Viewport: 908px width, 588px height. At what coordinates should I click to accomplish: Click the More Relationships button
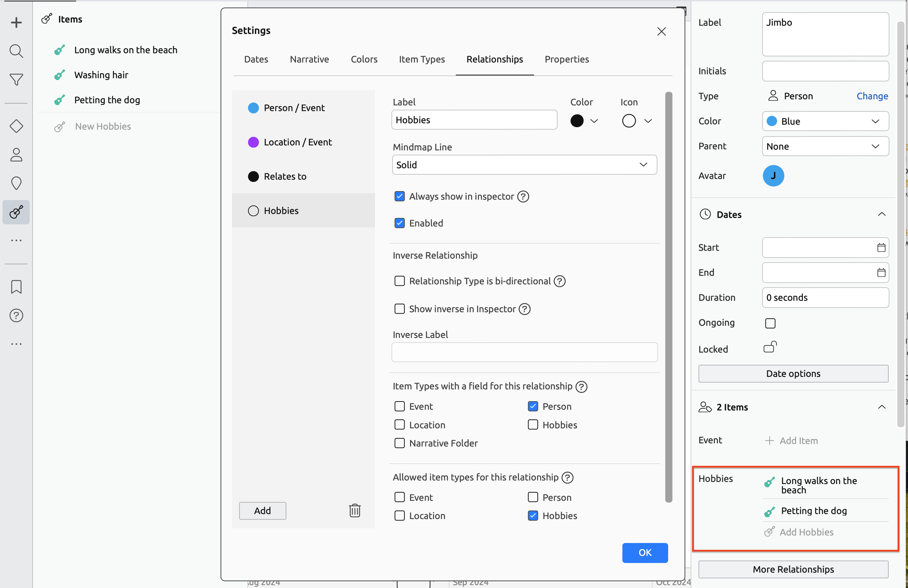click(793, 569)
